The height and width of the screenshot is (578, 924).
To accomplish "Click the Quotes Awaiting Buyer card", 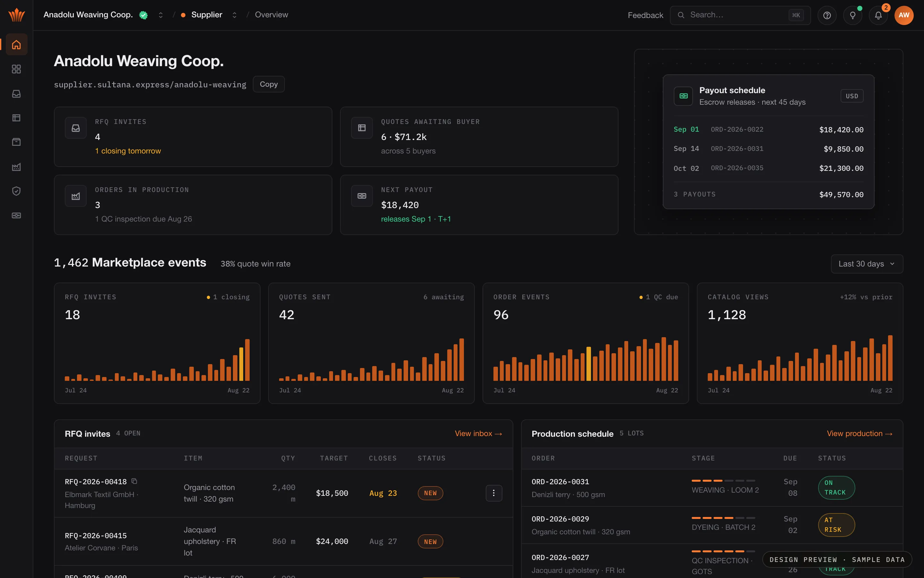I will pos(479,136).
